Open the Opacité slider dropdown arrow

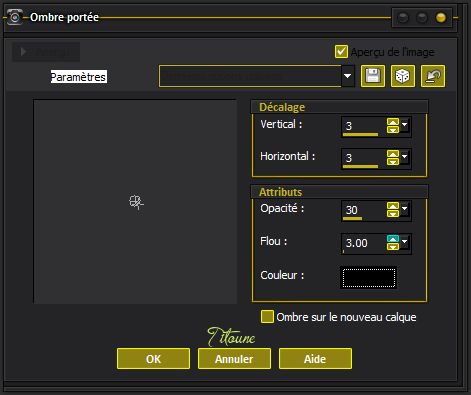(x=404, y=209)
